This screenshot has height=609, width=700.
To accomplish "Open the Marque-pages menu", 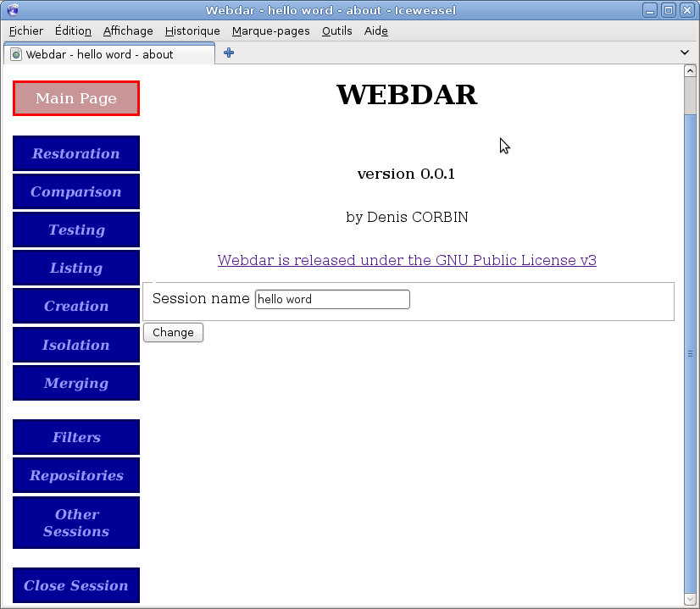I will [x=270, y=30].
